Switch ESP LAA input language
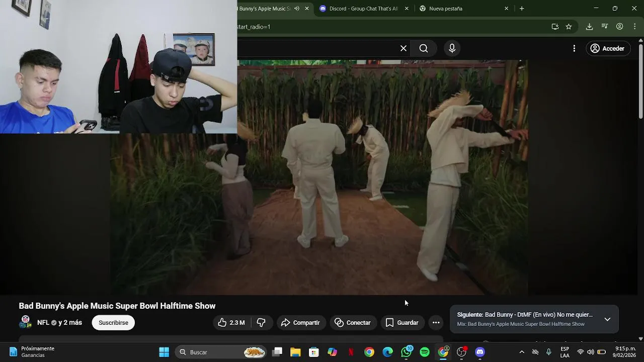Image resolution: width=644 pixels, height=362 pixels. tap(565, 352)
